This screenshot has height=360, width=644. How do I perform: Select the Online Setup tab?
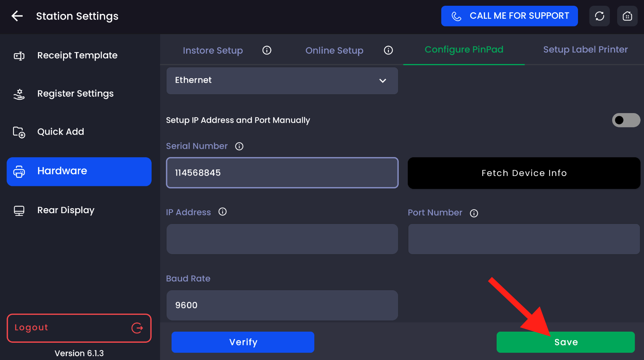(334, 51)
